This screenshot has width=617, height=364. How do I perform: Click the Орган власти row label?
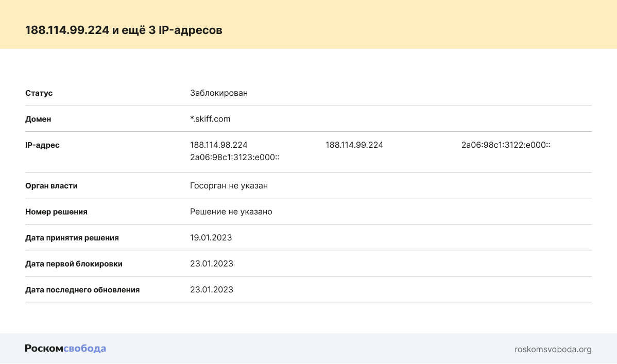(52, 185)
